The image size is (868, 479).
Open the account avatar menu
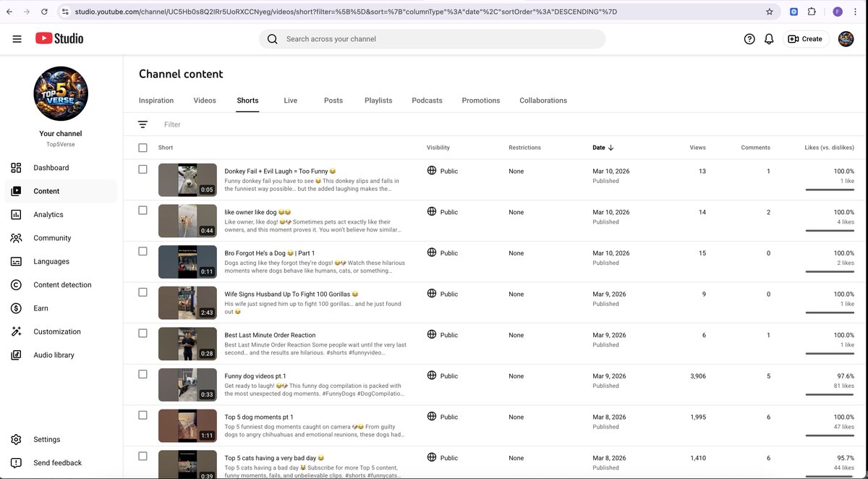click(846, 39)
